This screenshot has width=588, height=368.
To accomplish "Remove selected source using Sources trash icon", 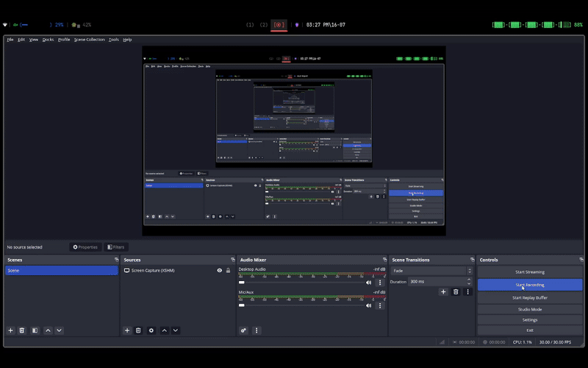I will 138,330.
